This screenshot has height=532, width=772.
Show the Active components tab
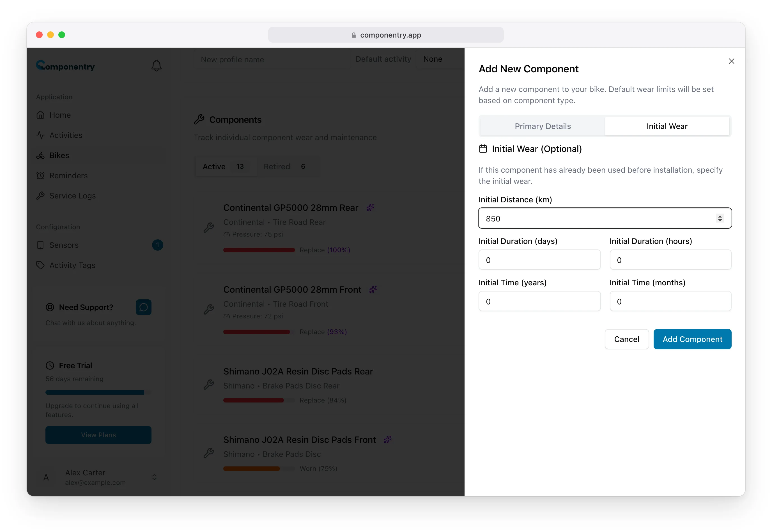[226, 166]
